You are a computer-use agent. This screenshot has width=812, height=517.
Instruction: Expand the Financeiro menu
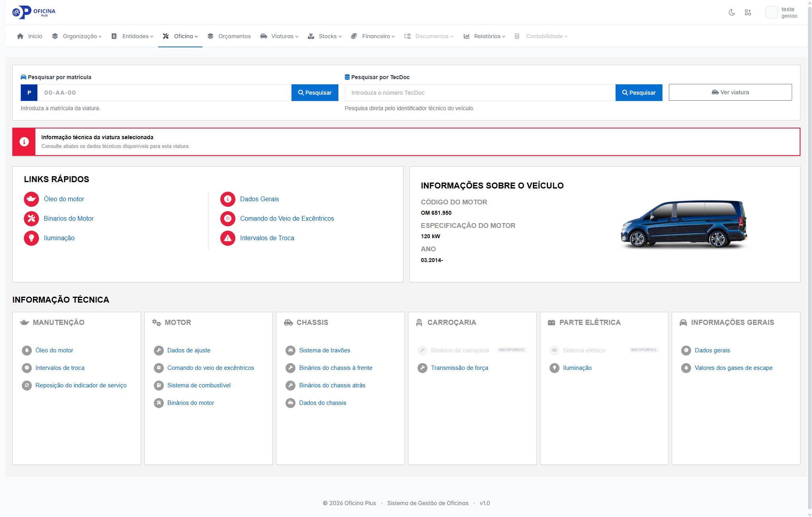pyautogui.click(x=373, y=36)
